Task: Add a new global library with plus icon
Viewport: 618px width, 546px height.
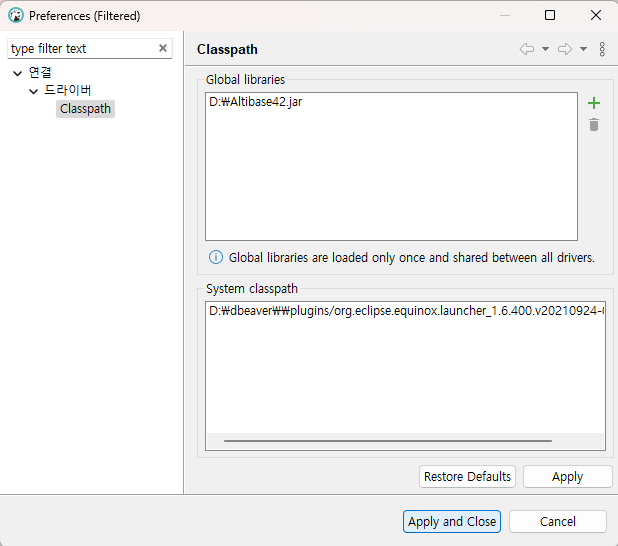Action: point(594,103)
